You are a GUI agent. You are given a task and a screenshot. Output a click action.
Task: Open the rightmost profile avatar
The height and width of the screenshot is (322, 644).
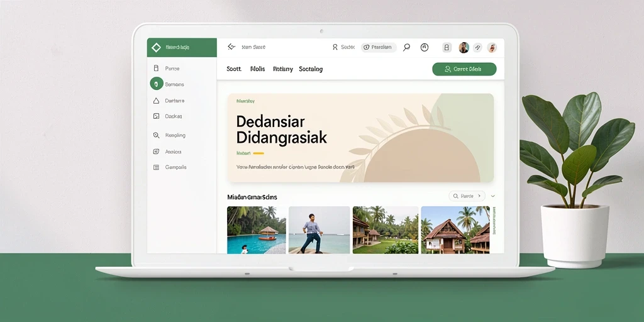tap(492, 48)
